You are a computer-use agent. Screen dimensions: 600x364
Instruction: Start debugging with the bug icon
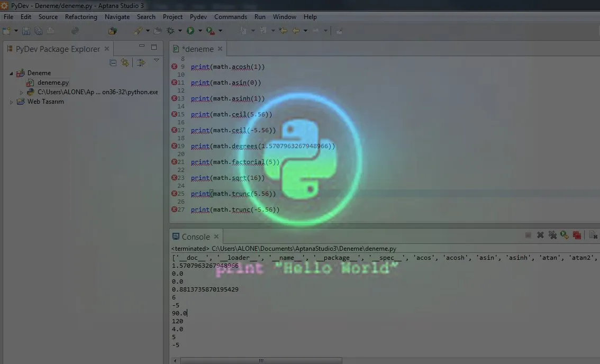(170, 31)
